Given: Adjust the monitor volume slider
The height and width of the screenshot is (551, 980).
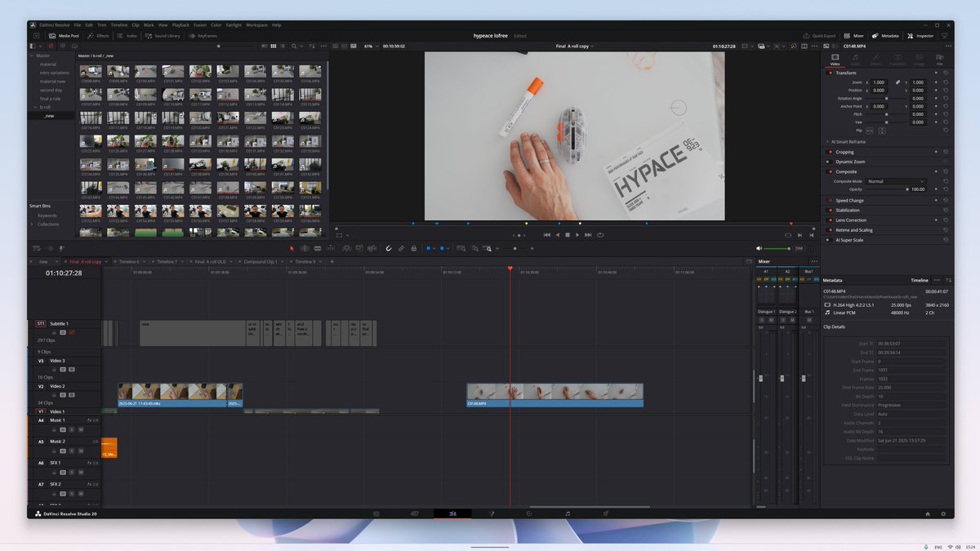Looking at the screenshot, I should 777,248.
